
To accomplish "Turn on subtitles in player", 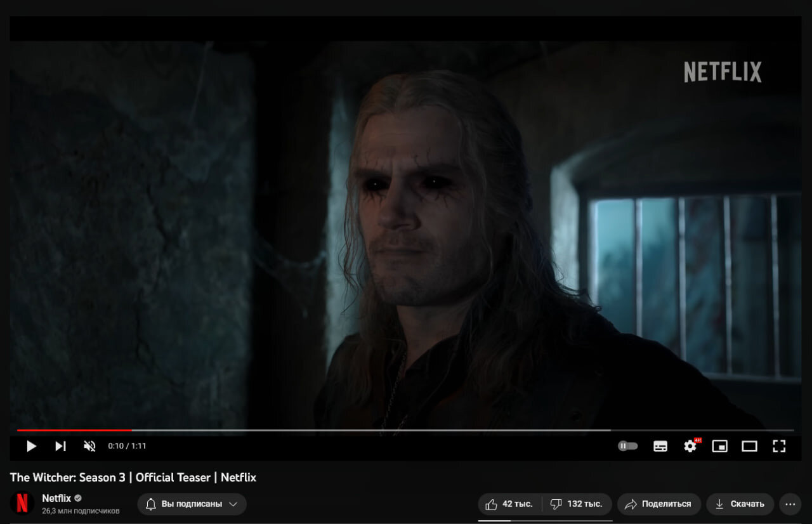I will tap(660, 446).
